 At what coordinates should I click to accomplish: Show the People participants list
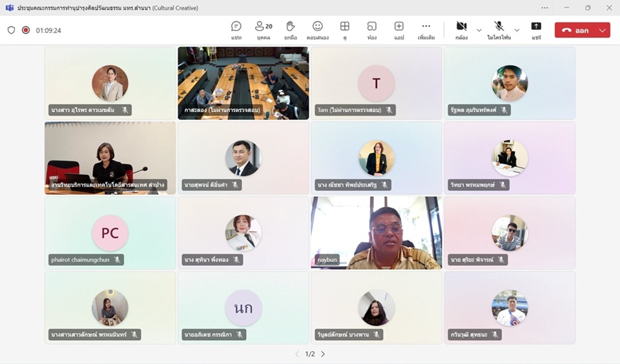263,30
